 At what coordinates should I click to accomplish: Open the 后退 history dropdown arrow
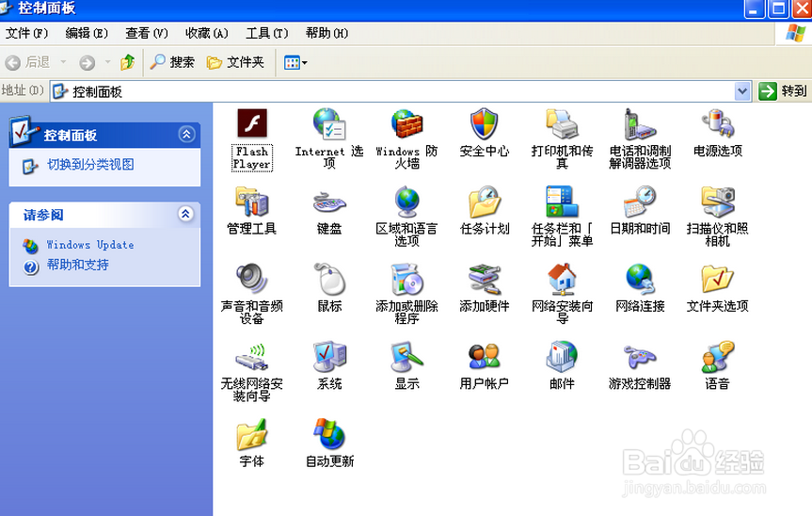[63, 62]
